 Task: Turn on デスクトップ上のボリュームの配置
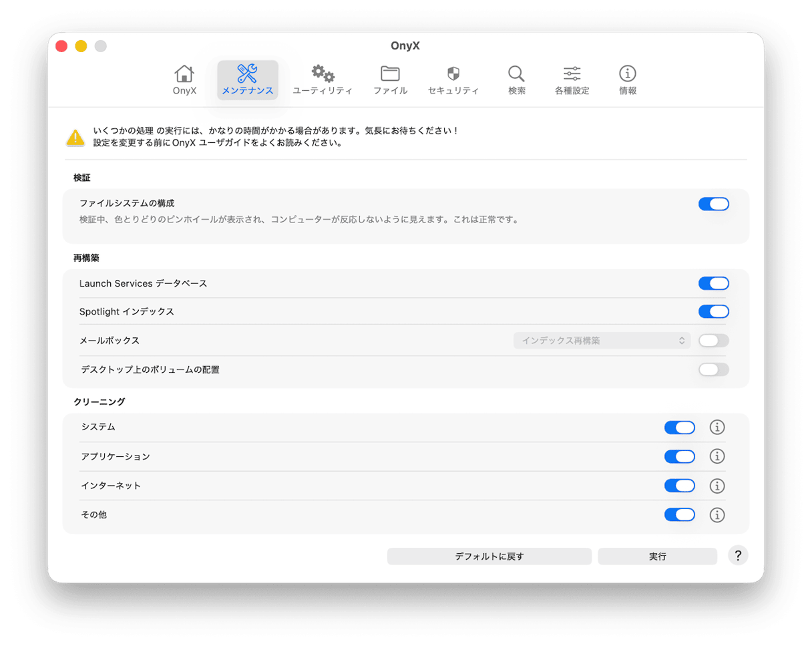click(x=713, y=369)
